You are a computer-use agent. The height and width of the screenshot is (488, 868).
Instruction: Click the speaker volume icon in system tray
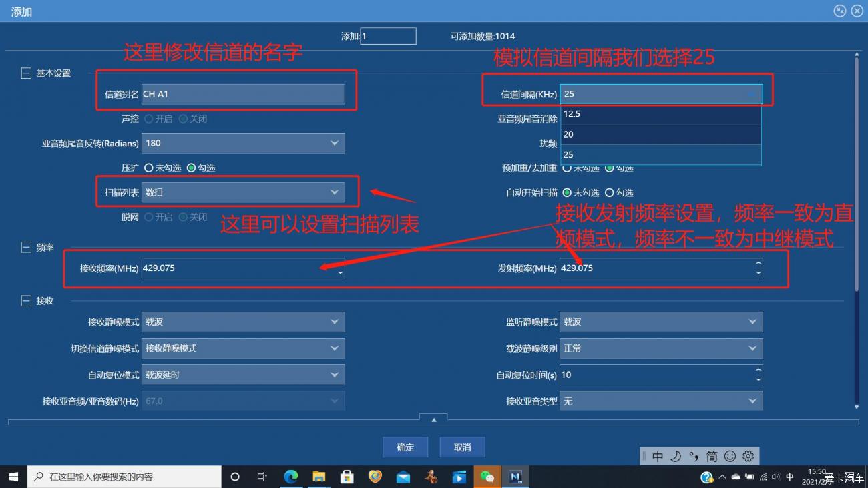click(775, 477)
